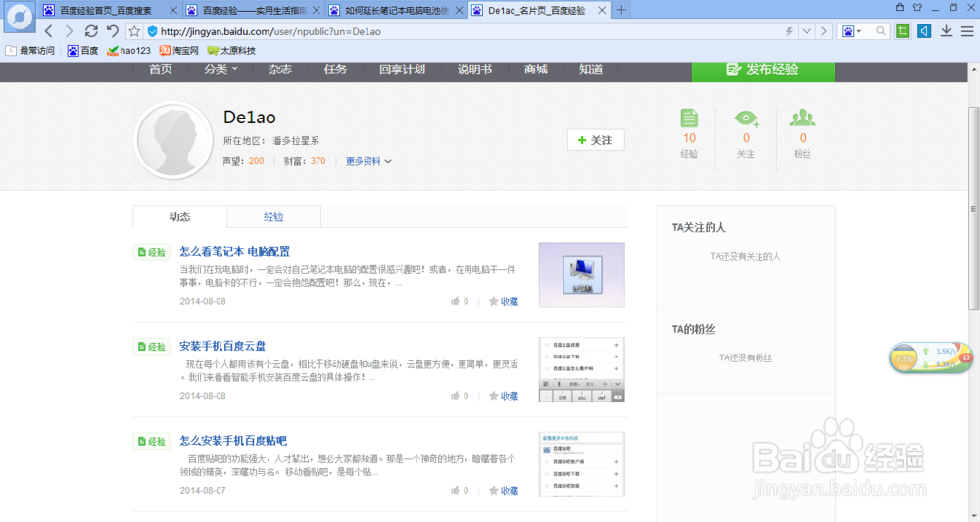Click the date 2014-08-07 text
This screenshot has height=522, width=980.
(203, 490)
